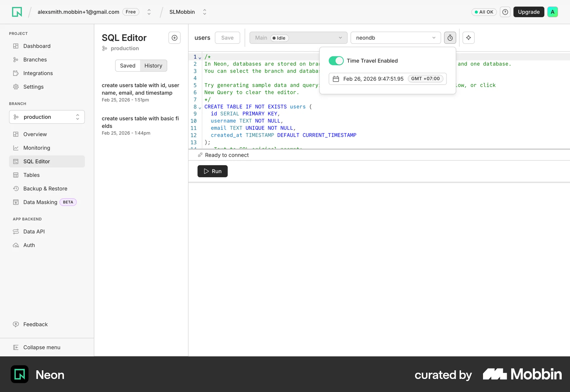This screenshot has width=570, height=392.
Task: Click the Integrations puzzle icon
Action: pos(16,73)
